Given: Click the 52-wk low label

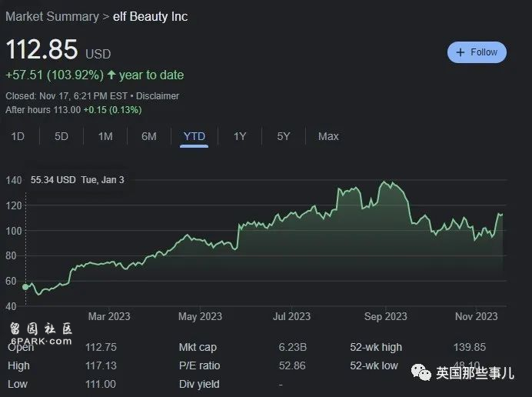Looking at the screenshot, I should [374, 365].
